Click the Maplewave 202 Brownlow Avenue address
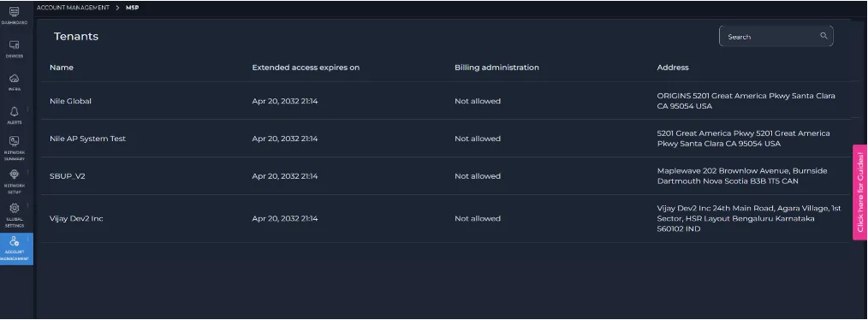The width and height of the screenshot is (868, 320). (742, 176)
